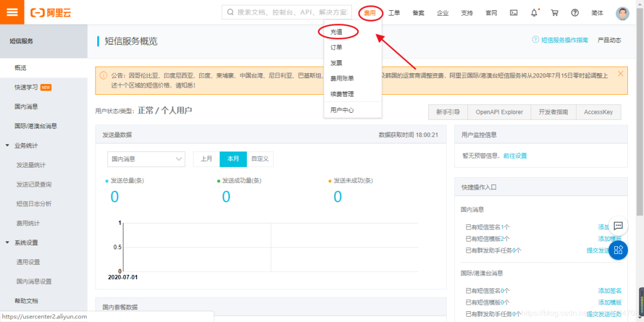Open the 企业 top menu
The height and width of the screenshot is (322, 644).
pyautogui.click(x=442, y=13)
